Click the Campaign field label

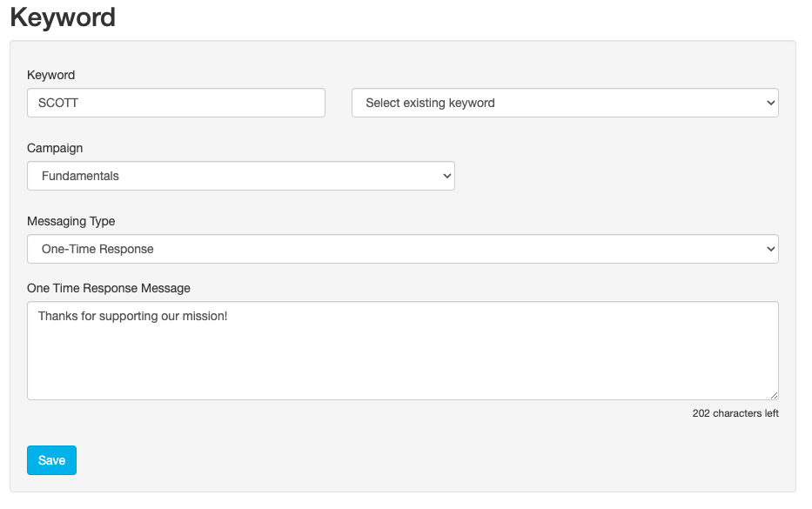click(55, 148)
